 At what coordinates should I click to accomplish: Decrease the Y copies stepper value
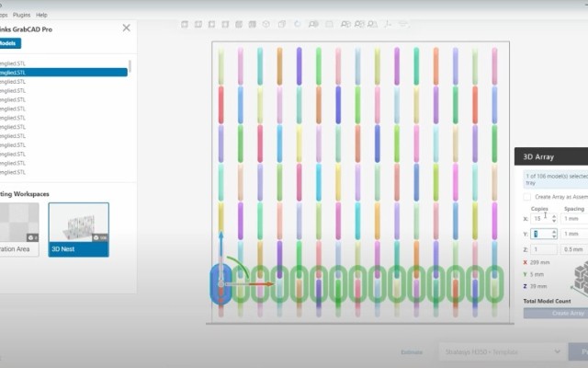click(554, 236)
